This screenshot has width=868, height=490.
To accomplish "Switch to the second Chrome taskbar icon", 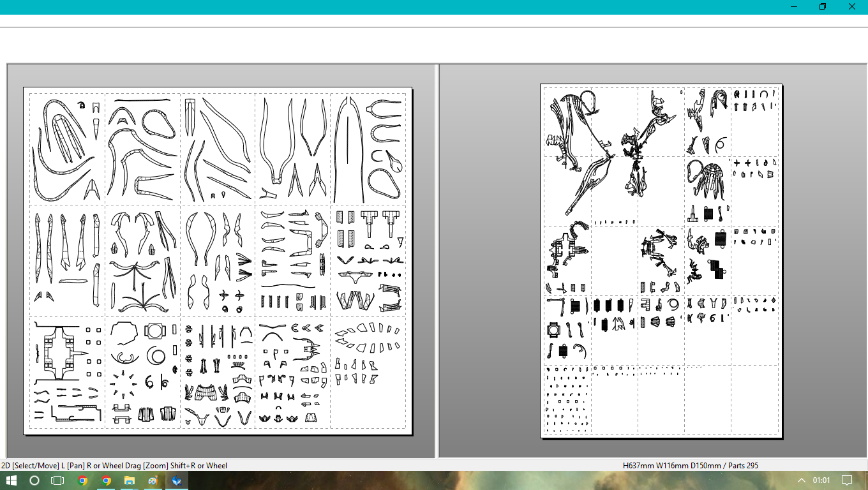I will pyautogui.click(x=106, y=480).
